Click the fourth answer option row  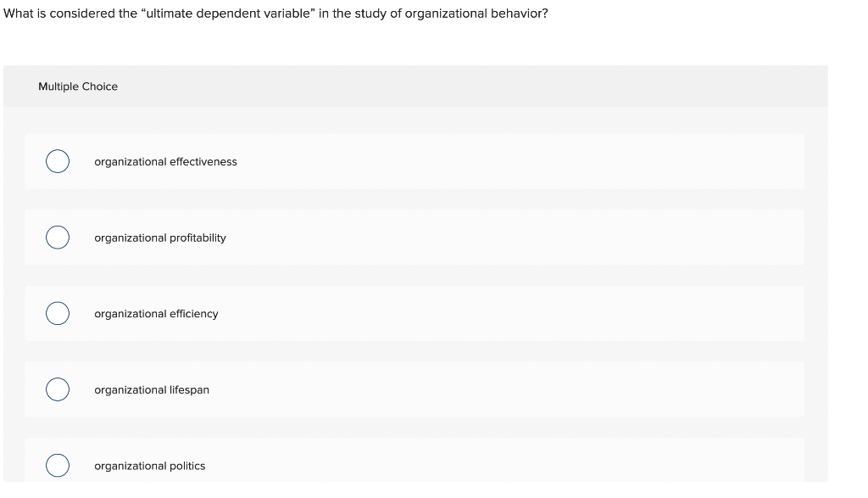pyautogui.click(x=415, y=389)
